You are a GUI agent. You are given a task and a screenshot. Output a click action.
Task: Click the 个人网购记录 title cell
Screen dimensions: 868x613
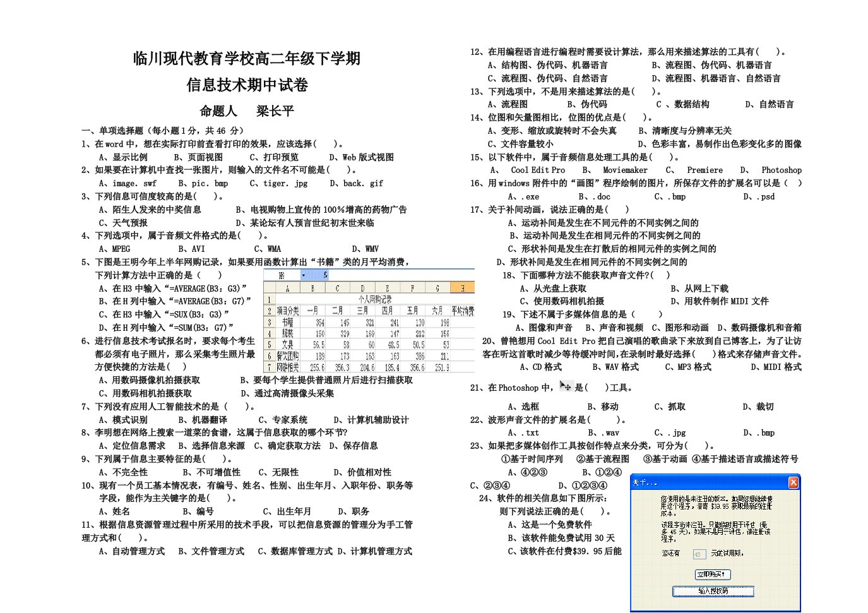click(375, 299)
